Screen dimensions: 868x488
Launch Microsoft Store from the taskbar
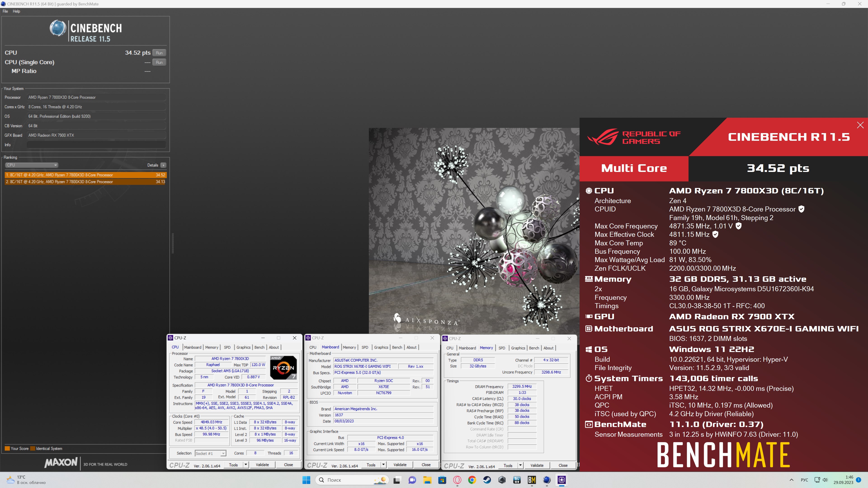click(x=442, y=480)
